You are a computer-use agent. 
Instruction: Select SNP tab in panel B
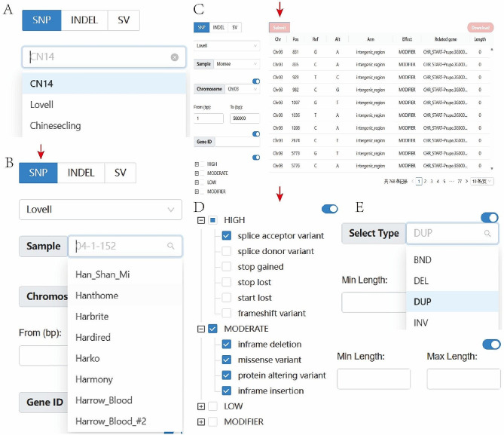pyautogui.click(x=38, y=173)
